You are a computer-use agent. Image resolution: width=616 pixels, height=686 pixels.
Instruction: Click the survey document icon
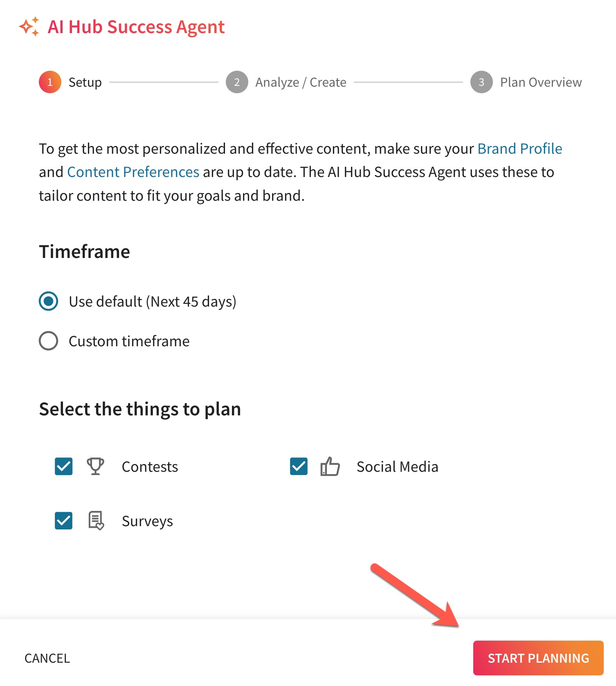[96, 520]
